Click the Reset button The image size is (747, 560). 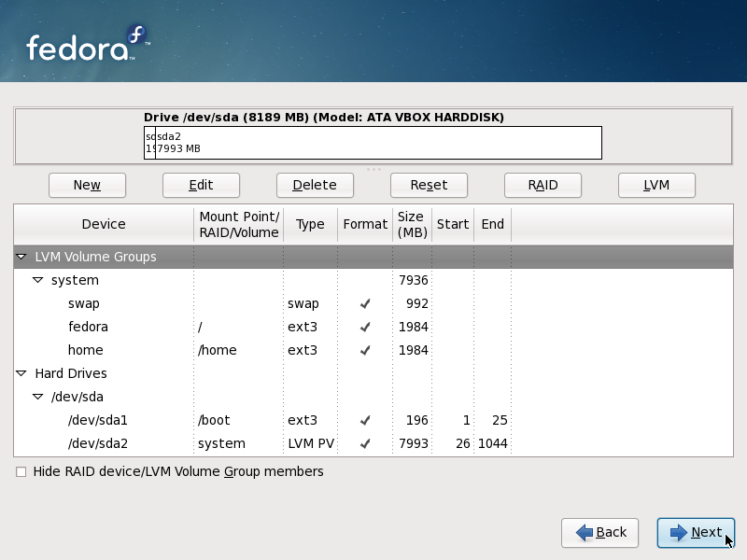pyautogui.click(x=429, y=185)
